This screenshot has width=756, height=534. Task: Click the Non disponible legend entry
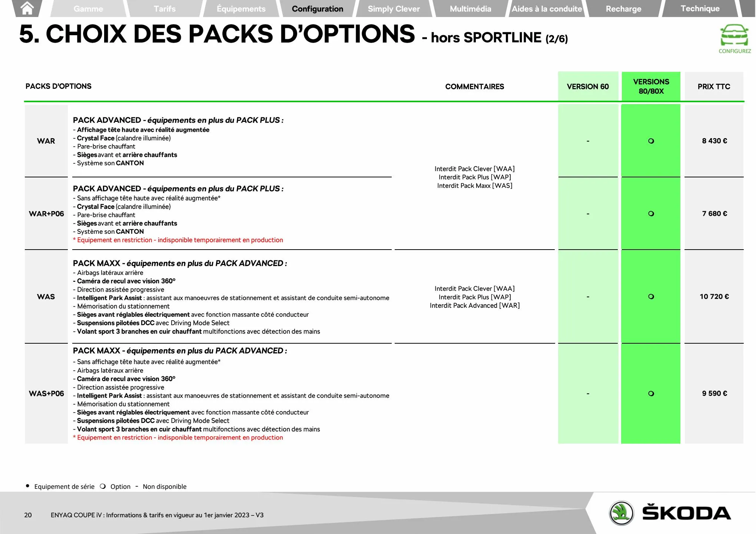pyautogui.click(x=161, y=486)
